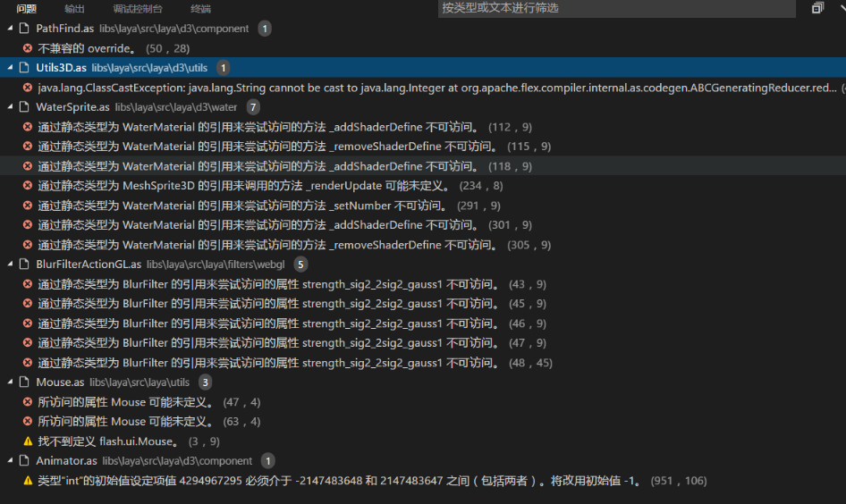Open the 调试控制台 (Debug Console) tab

point(138,9)
